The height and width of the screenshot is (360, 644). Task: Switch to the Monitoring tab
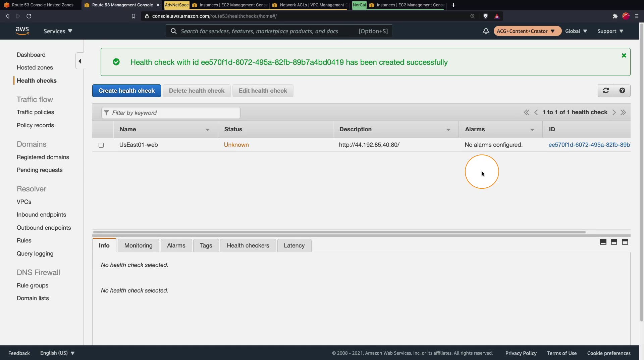click(x=138, y=245)
